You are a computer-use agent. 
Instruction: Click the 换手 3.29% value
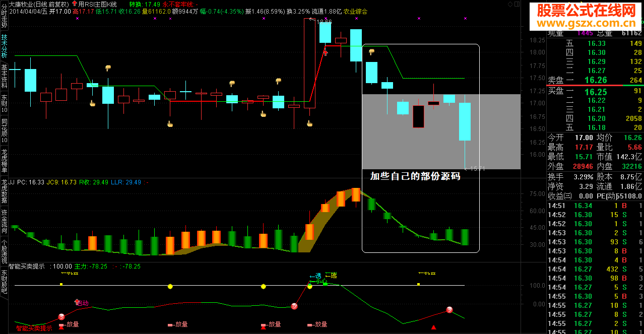tap(583, 177)
